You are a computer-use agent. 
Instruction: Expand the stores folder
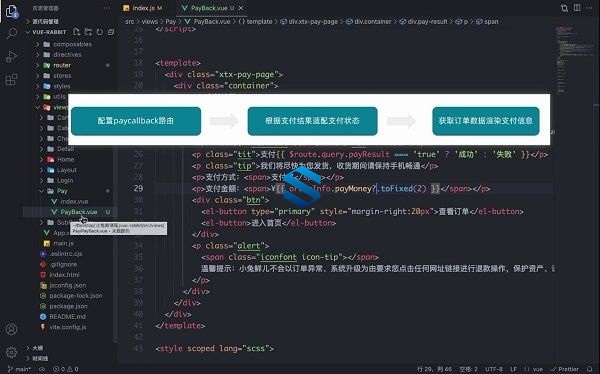point(38,76)
